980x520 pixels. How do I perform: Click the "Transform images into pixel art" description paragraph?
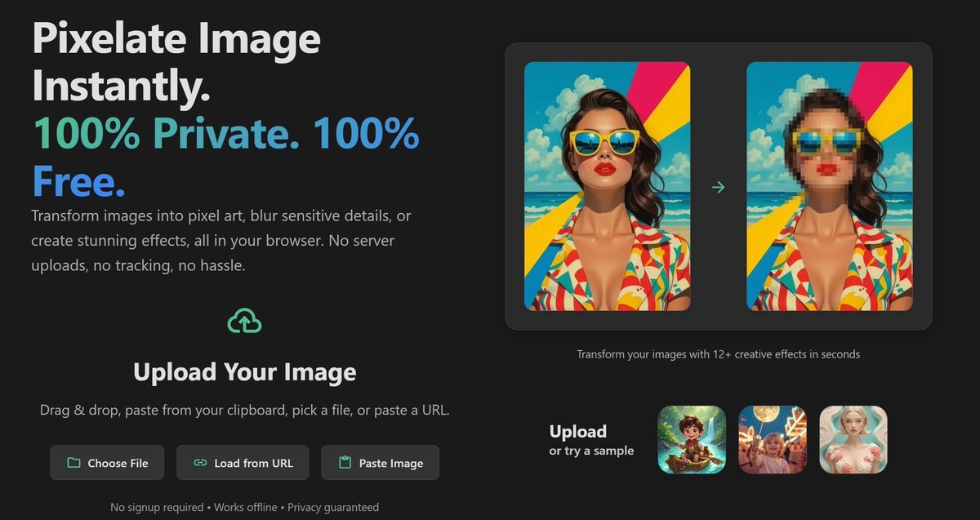pyautogui.click(x=221, y=241)
